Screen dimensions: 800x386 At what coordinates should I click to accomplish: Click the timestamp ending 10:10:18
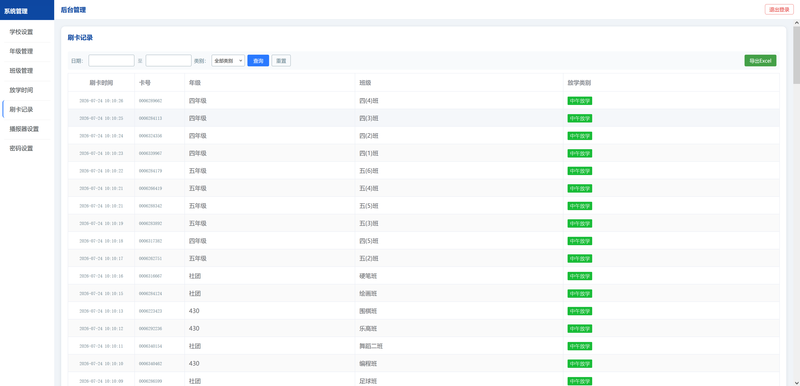click(x=101, y=241)
